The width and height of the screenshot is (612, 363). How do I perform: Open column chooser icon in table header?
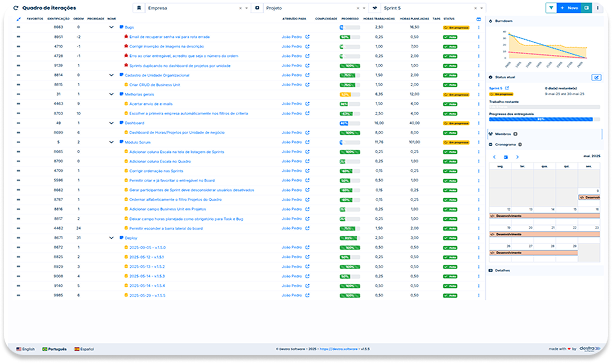tap(479, 19)
